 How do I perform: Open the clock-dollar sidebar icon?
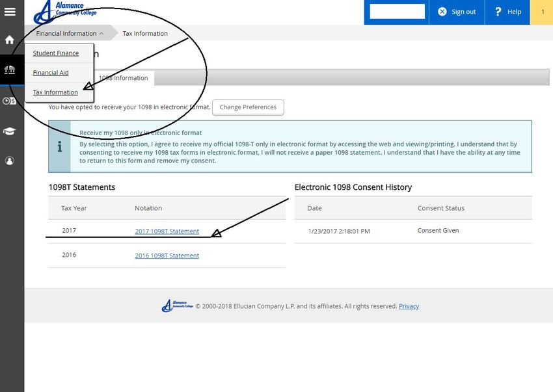(9, 101)
